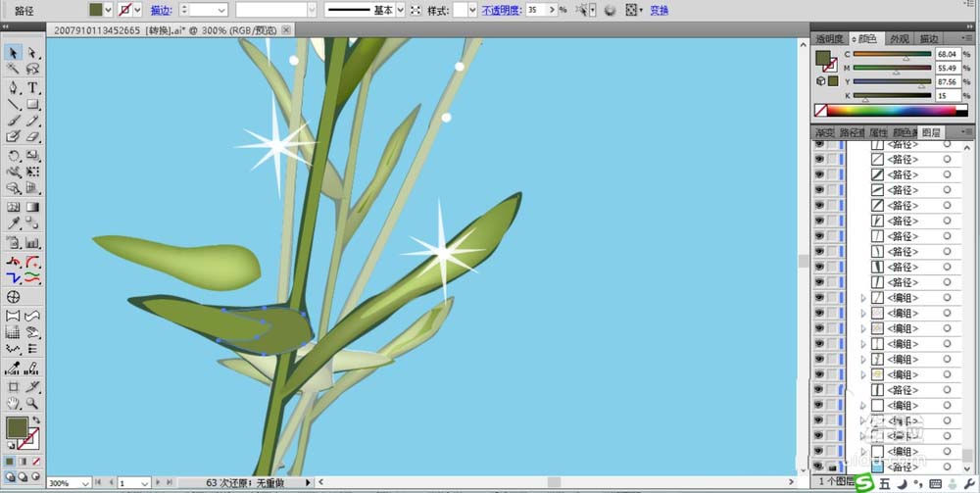This screenshot has width=980, height=493.
Task: Click the Sogou input method S icon
Action: pyautogui.click(x=865, y=483)
